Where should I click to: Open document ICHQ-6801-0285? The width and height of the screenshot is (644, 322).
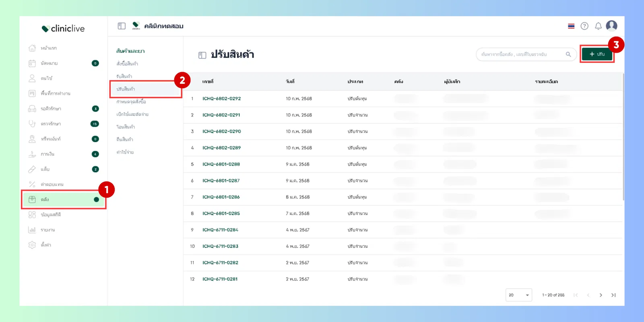click(221, 213)
